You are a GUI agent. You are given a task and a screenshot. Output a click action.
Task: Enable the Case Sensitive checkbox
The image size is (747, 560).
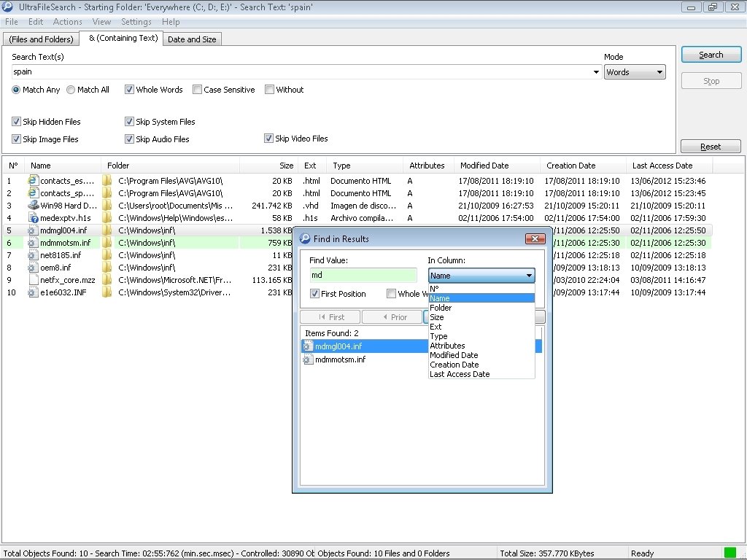coord(197,90)
